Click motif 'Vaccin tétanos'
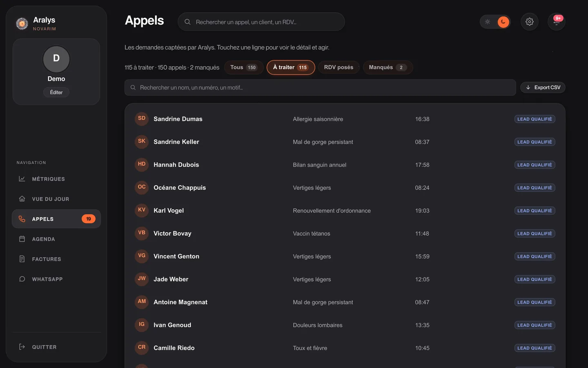This screenshot has height=368, width=588. [x=312, y=233]
